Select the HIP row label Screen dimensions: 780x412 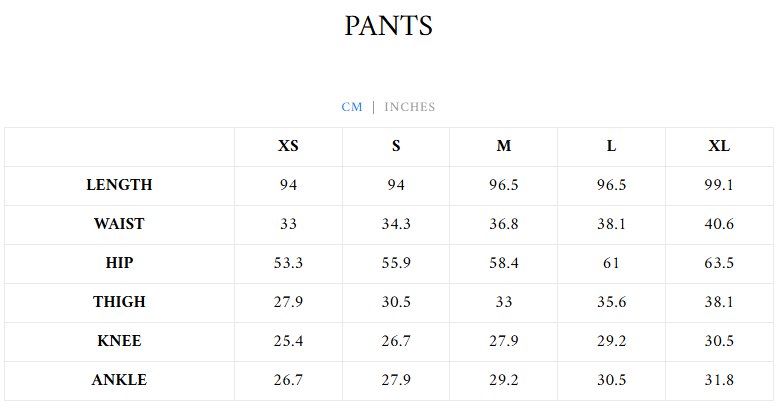pos(119,263)
